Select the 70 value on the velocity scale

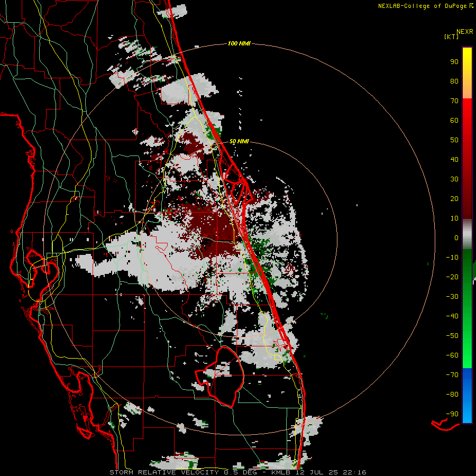click(x=454, y=101)
